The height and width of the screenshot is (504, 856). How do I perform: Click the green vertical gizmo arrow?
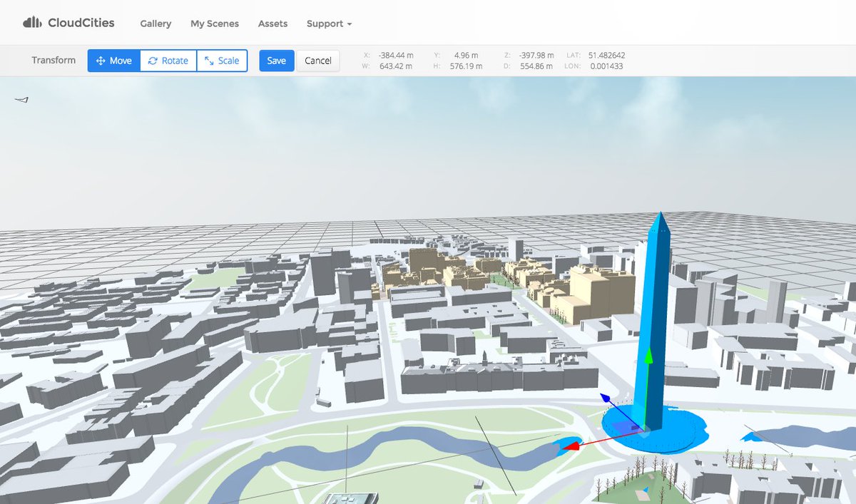pos(648,356)
